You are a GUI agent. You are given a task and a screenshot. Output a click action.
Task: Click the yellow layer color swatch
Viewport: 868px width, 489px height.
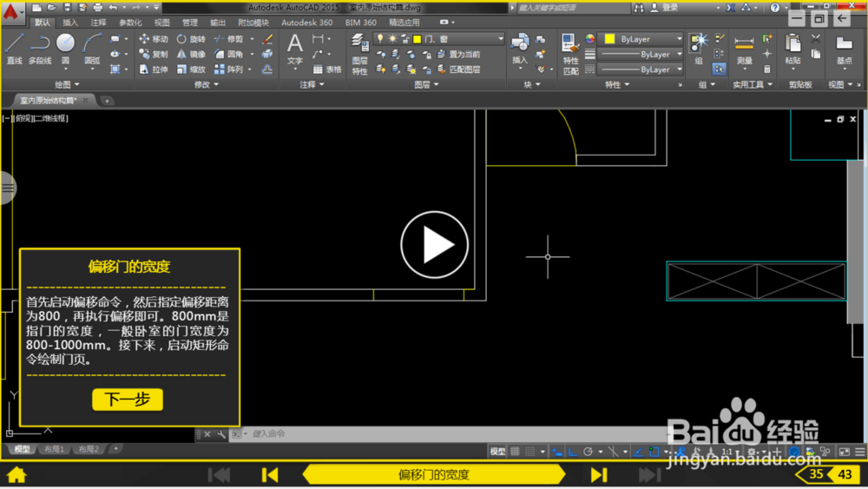418,39
